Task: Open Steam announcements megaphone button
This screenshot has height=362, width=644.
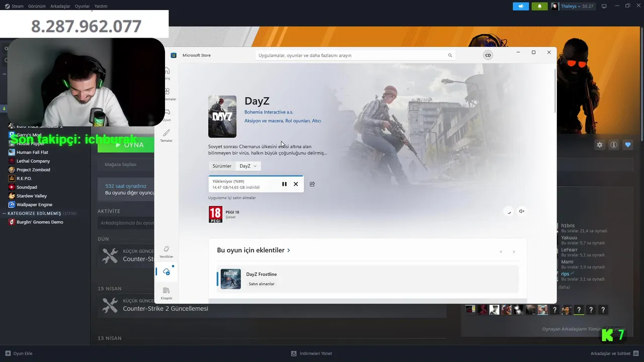Action: pyautogui.click(x=521, y=6)
